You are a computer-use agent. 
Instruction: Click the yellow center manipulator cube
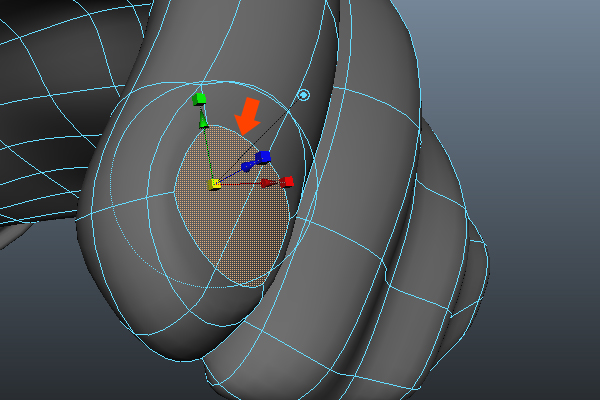click(x=214, y=184)
